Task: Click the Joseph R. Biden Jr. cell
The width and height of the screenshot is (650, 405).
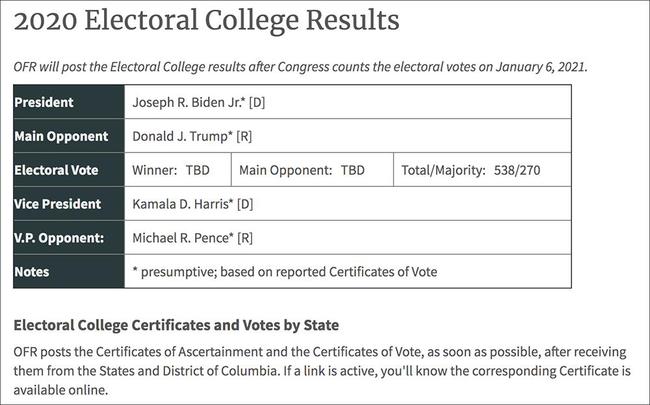Action: coord(348,102)
